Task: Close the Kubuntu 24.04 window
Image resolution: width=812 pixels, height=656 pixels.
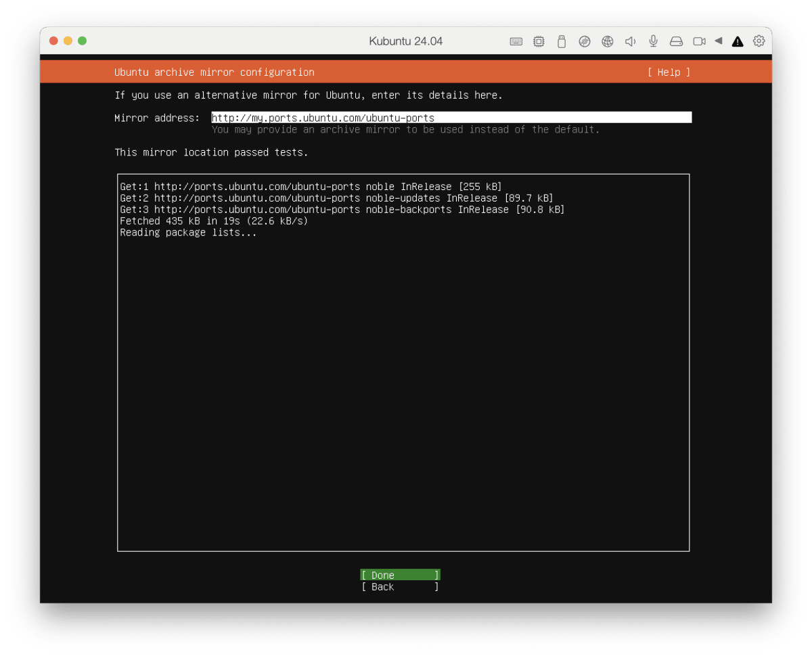Action: pos(53,41)
